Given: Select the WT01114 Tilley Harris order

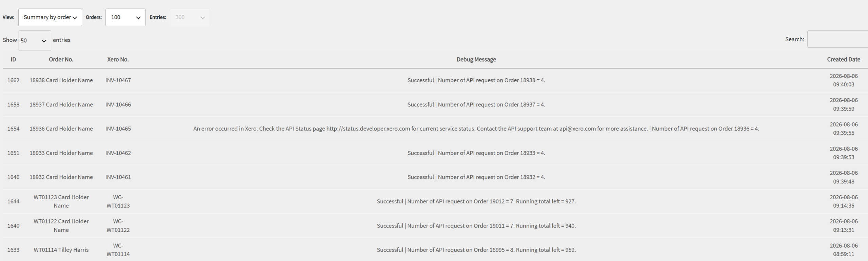Looking at the screenshot, I should point(61,250).
